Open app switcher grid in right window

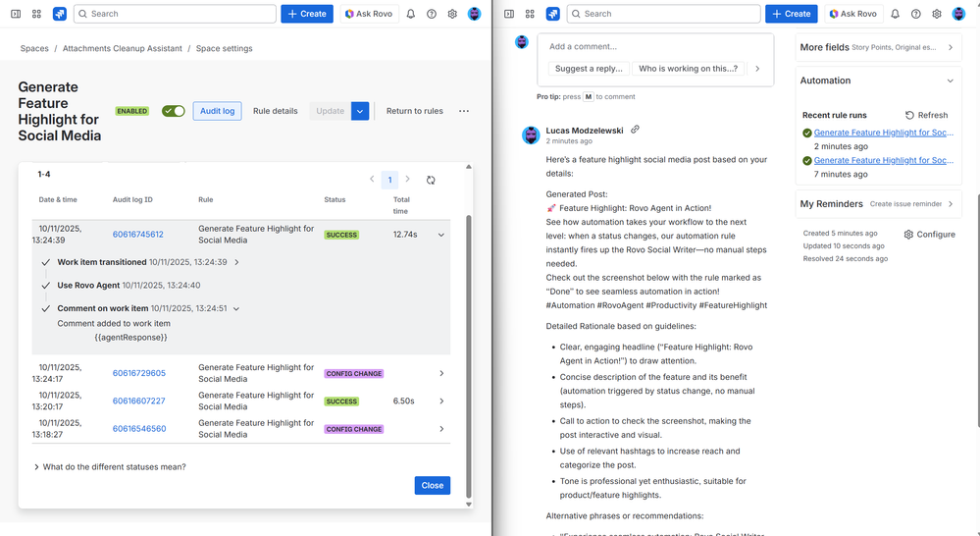click(530, 14)
